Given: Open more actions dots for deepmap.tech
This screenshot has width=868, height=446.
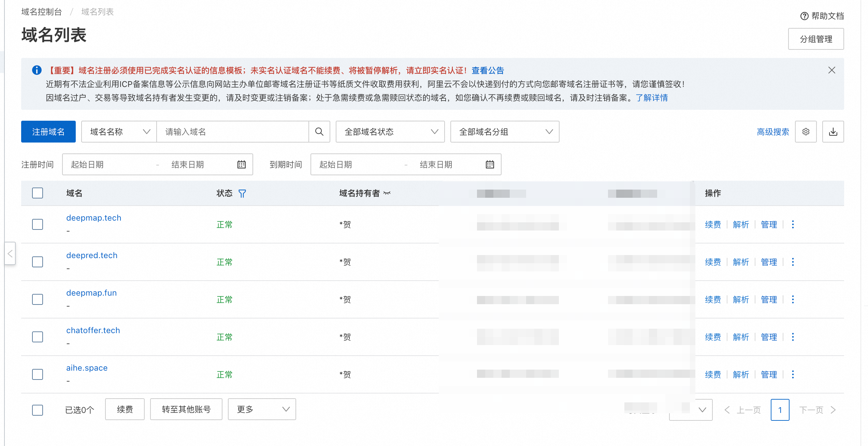Looking at the screenshot, I should [793, 224].
